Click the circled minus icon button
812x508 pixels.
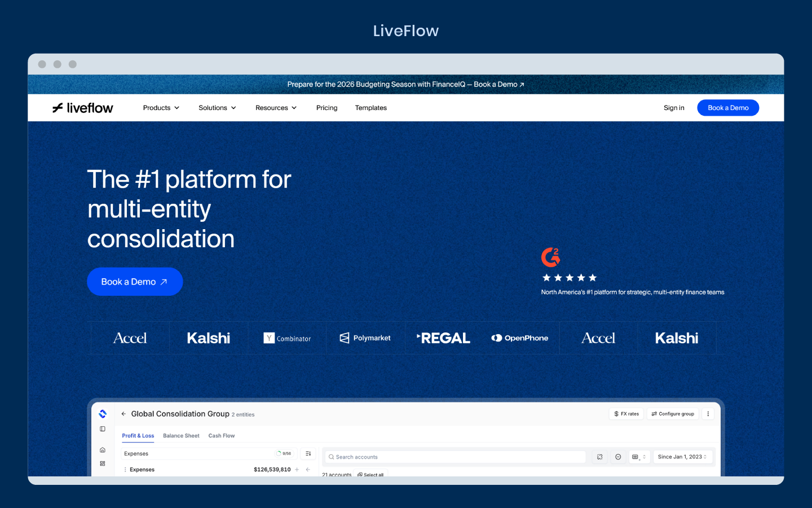[x=618, y=457]
